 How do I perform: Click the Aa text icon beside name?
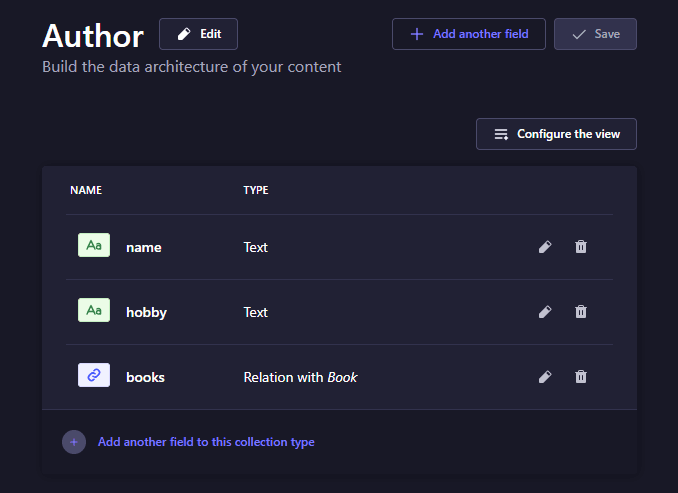[x=94, y=245]
